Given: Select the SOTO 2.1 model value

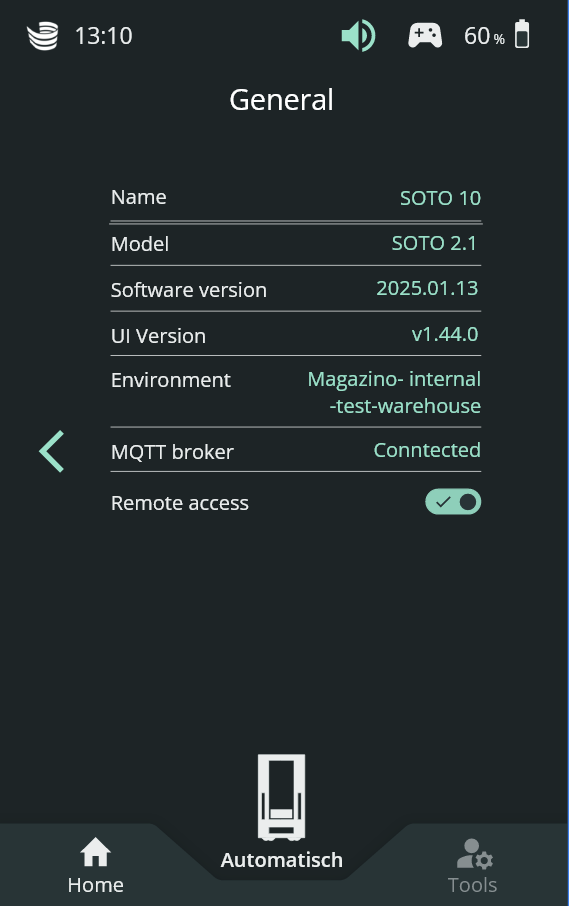Looking at the screenshot, I should (434, 243).
